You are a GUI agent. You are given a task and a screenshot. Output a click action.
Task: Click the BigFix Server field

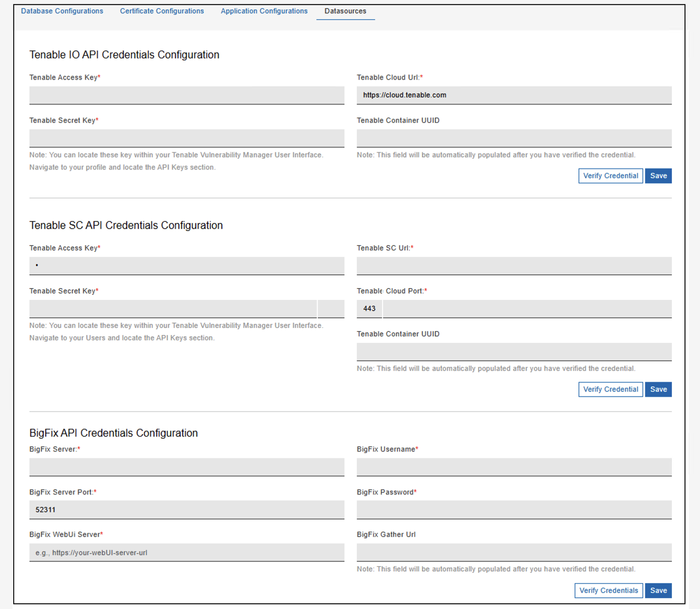pyautogui.click(x=187, y=467)
